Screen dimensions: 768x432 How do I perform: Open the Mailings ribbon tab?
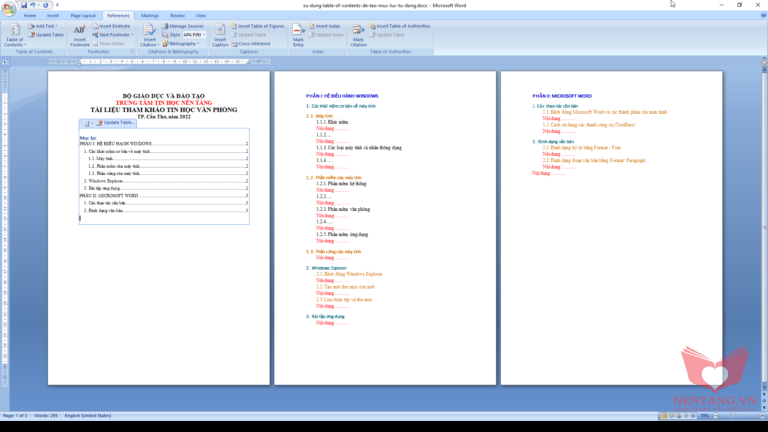click(x=149, y=16)
